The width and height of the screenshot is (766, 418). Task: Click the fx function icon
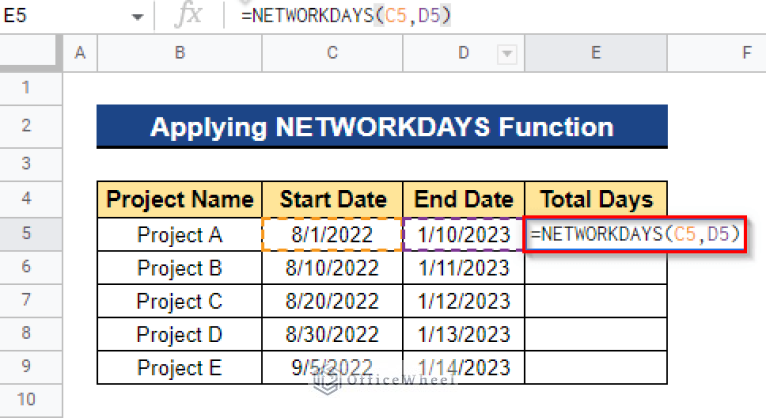point(188,15)
